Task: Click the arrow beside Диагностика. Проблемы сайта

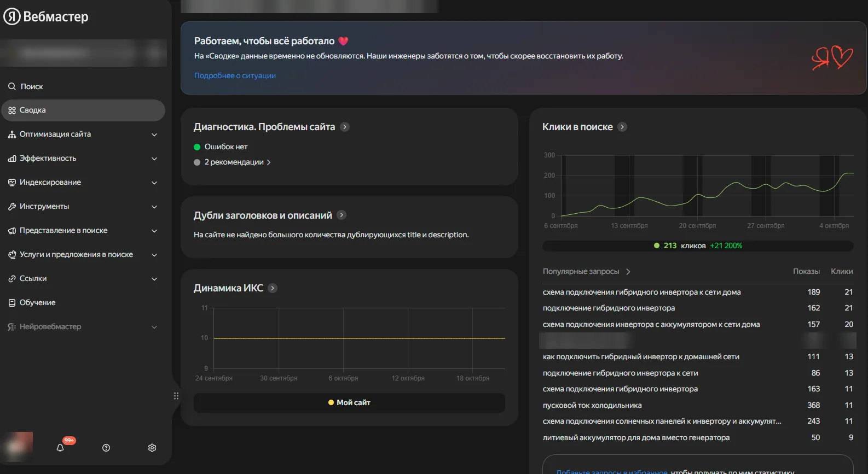Action: tap(345, 127)
